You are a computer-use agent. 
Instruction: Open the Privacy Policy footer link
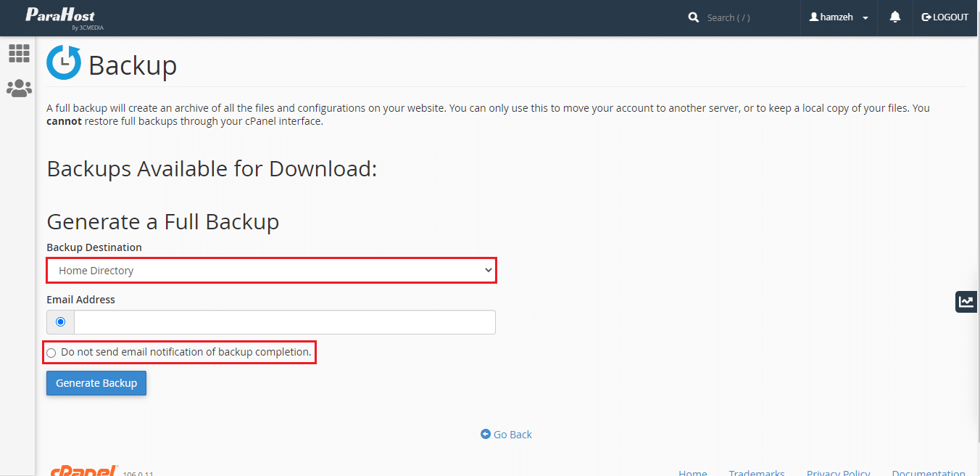click(839, 472)
